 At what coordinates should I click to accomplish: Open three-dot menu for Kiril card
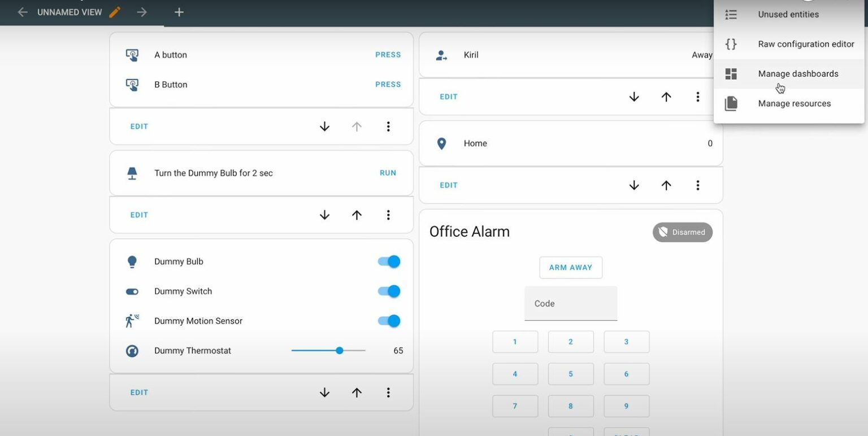click(x=698, y=97)
